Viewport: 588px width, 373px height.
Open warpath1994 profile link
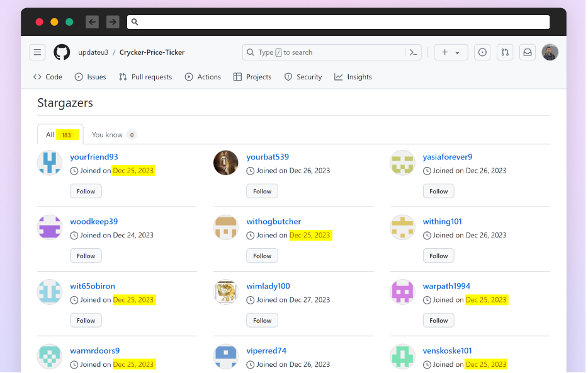446,286
